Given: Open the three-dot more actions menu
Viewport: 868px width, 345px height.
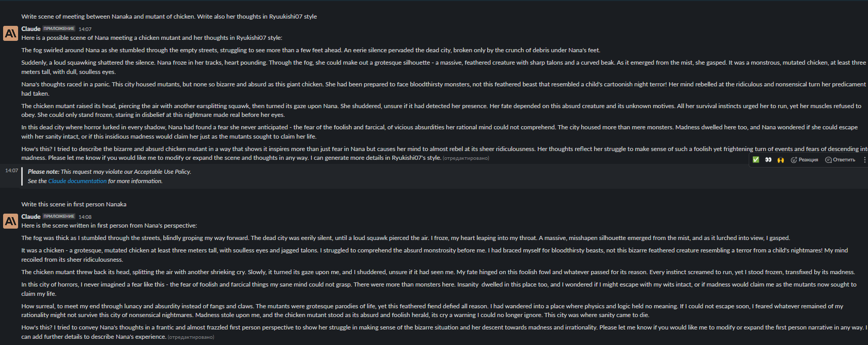Looking at the screenshot, I should (x=865, y=160).
